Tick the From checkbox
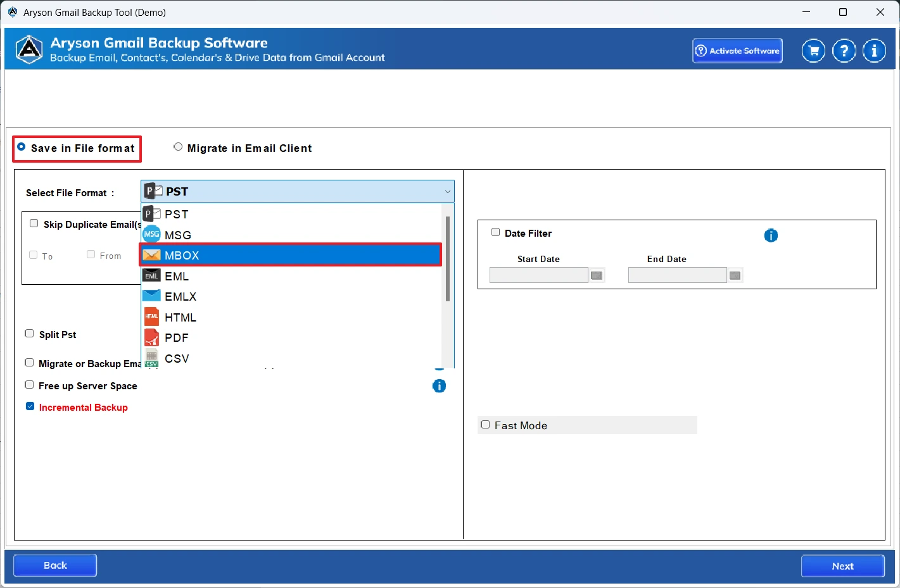900x588 pixels. [91, 254]
